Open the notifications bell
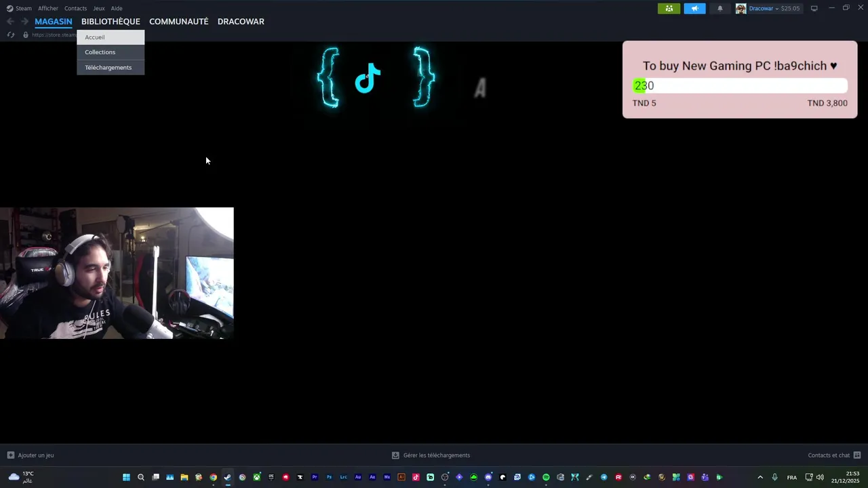This screenshot has height=488, width=868. (720, 9)
